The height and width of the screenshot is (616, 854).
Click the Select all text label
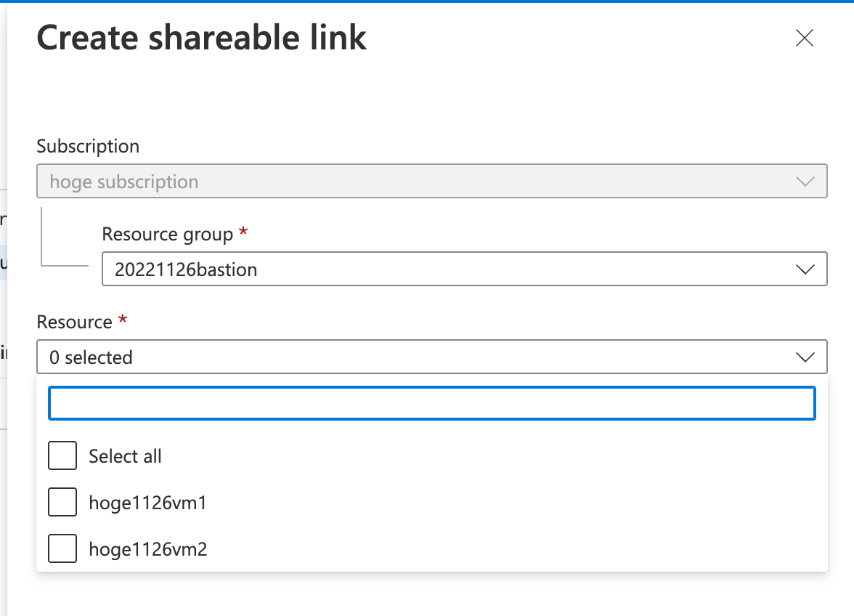(126, 455)
